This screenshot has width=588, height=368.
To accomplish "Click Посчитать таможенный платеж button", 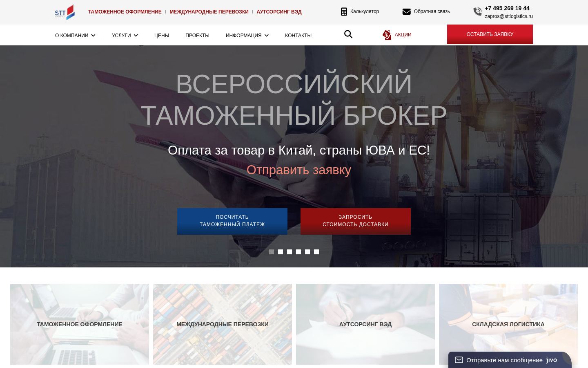I will pyautogui.click(x=232, y=221).
